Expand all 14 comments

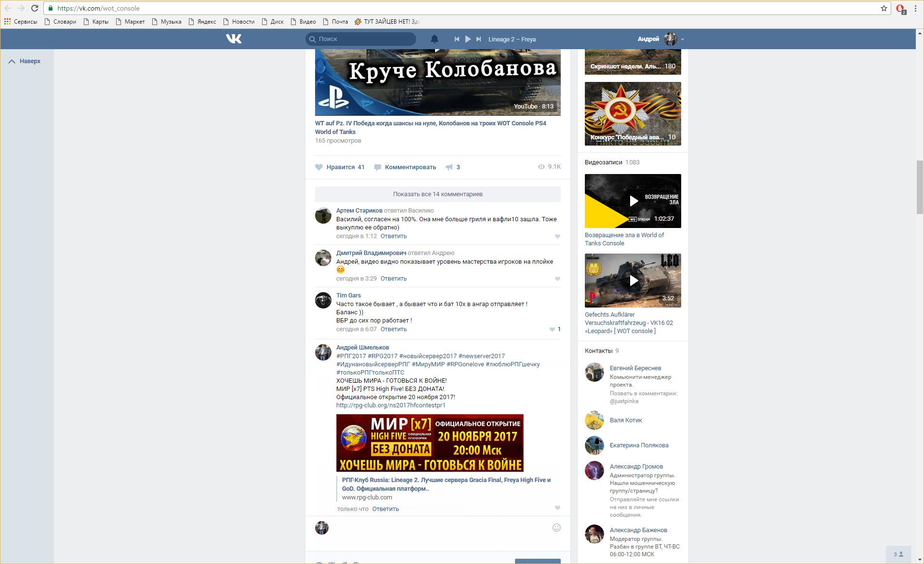437,194
